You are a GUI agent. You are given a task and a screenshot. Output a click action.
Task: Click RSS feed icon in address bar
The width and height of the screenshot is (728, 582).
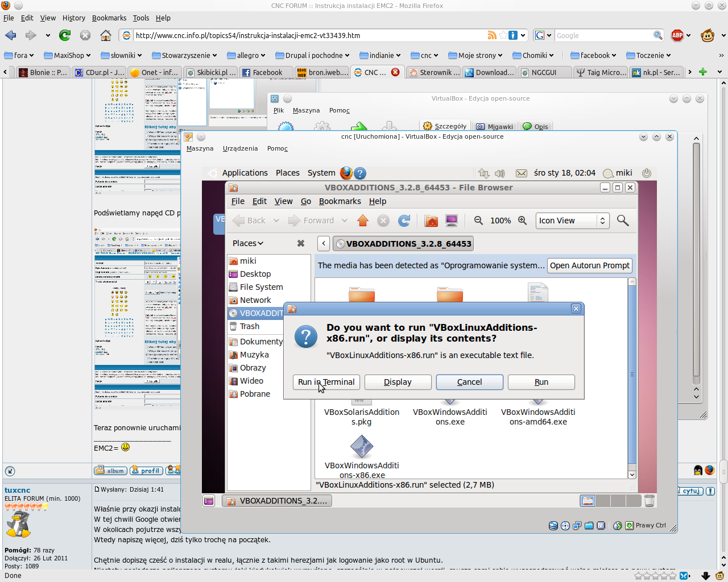click(x=492, y=35)
